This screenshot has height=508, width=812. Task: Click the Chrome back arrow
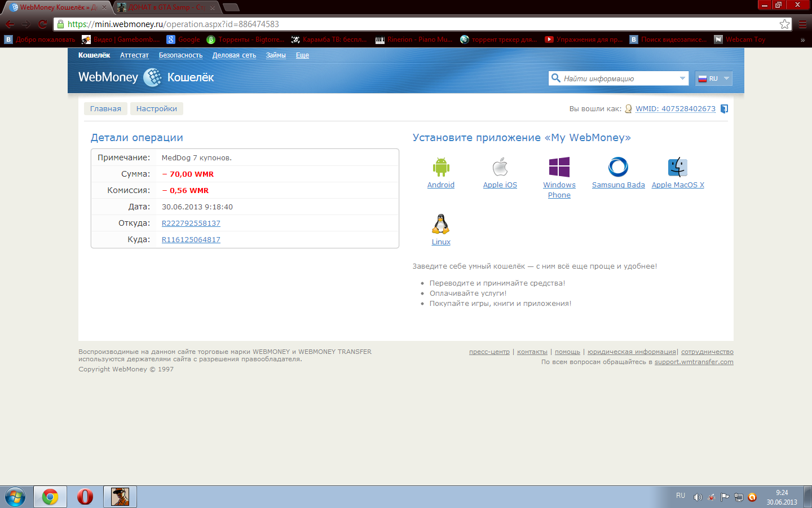[10, 24]
